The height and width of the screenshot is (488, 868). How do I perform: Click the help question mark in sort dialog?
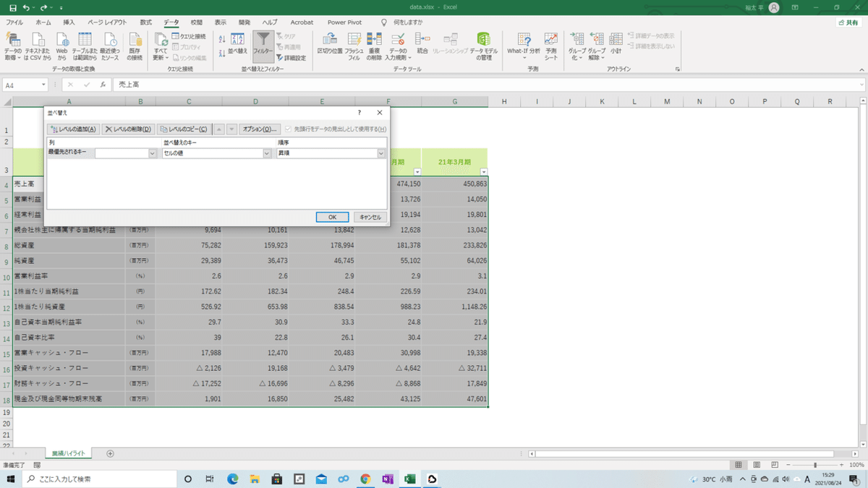(x=359, y=113)
